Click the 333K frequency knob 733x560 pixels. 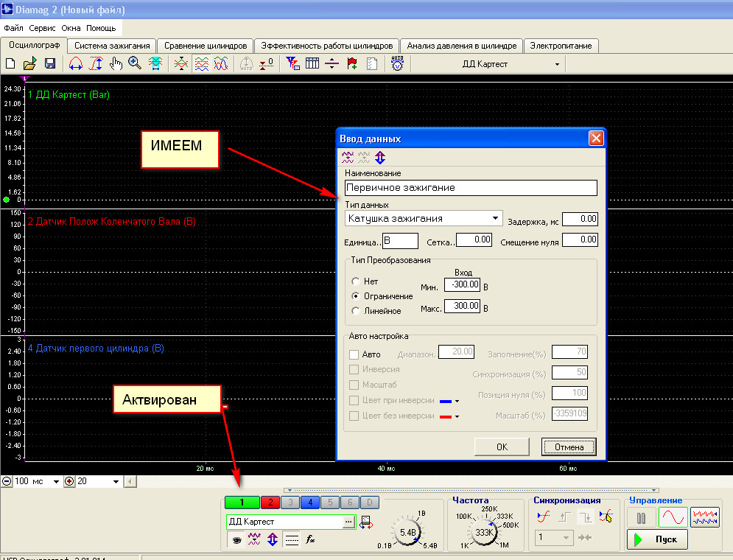pos(483,533)
